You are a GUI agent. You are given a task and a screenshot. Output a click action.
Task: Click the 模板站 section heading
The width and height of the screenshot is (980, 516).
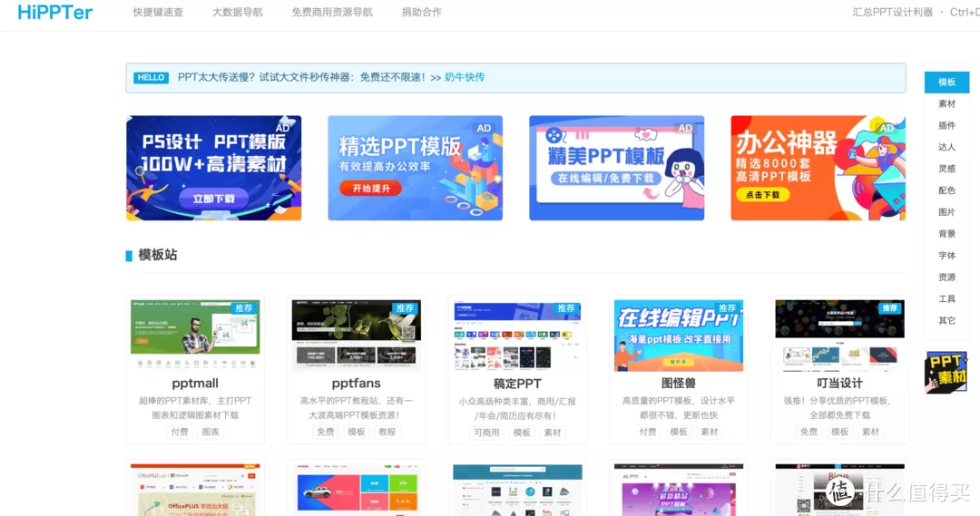pos(158,255)
